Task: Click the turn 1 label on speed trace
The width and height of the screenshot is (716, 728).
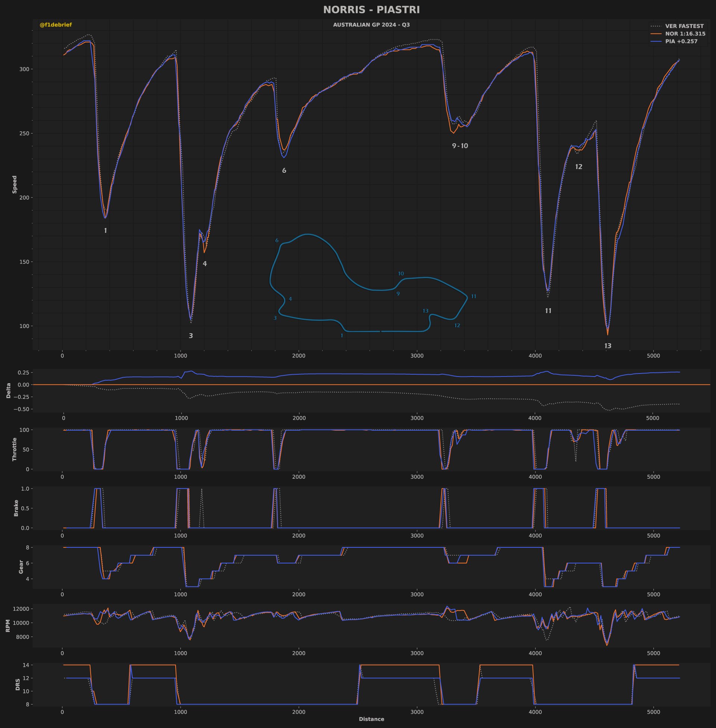Action: point(105,231)
